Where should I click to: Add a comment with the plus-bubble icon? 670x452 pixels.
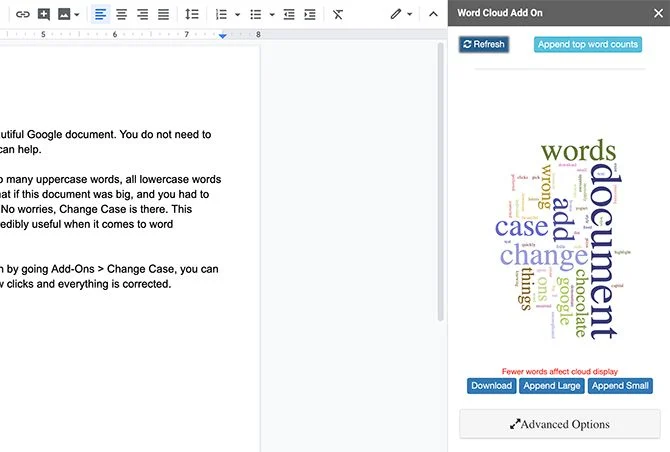click(44, 15)
